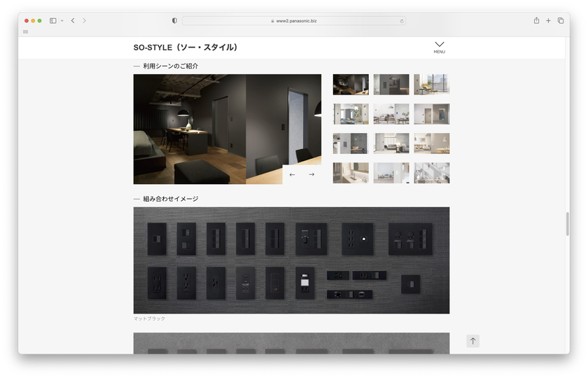Click the gray switch combination image at bottom
This screenshot has width=588, height=378.
291,343
